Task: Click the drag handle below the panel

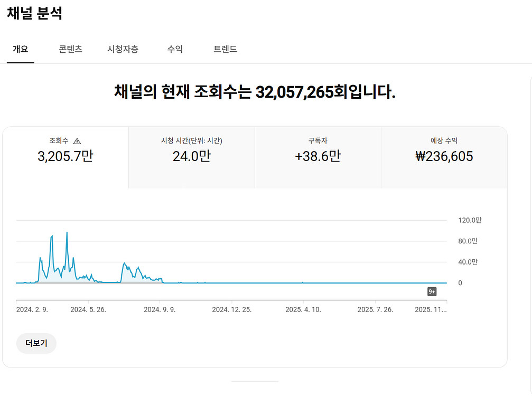Action: (x=255, y=381)
